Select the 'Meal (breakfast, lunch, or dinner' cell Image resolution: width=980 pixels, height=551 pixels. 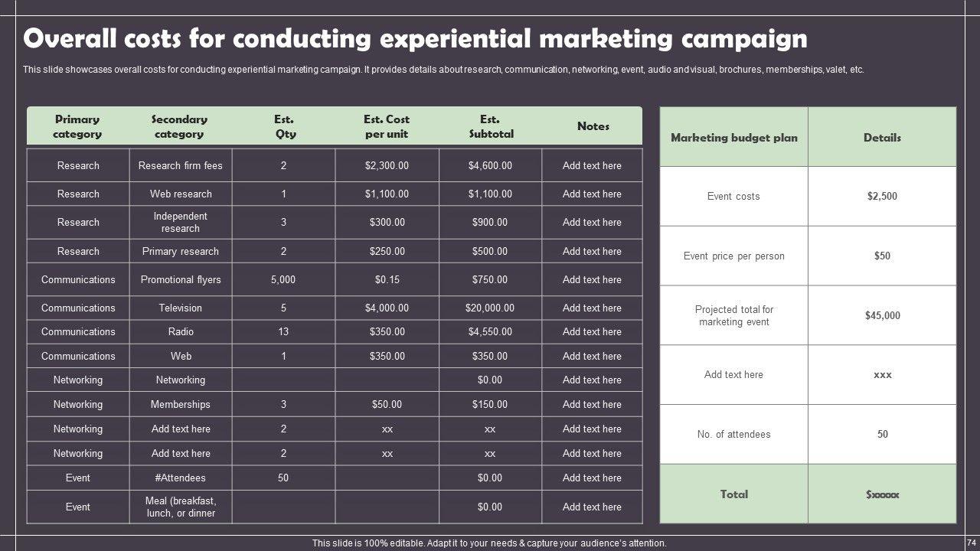click(x=181, y=507)
